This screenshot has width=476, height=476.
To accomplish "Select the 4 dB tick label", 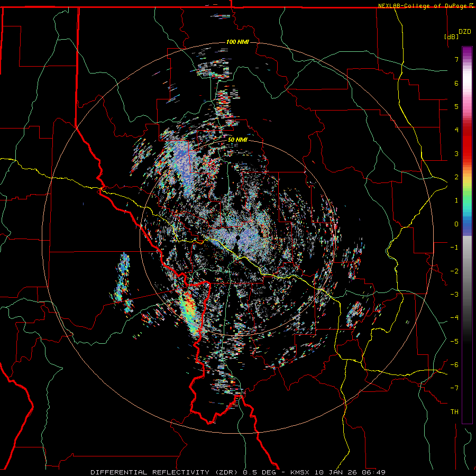I will click(x=456, y=130).
